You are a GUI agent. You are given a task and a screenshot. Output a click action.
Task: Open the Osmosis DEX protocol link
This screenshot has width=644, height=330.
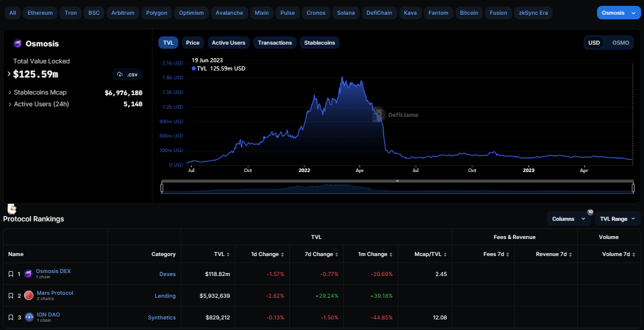(x=53, y=271)
